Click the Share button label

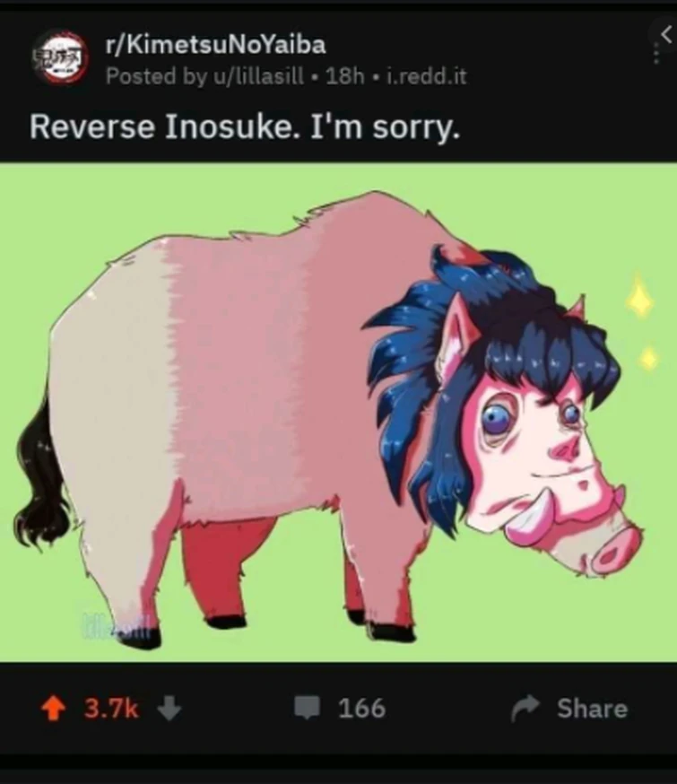pyautogui.click(x=592, y=708)
